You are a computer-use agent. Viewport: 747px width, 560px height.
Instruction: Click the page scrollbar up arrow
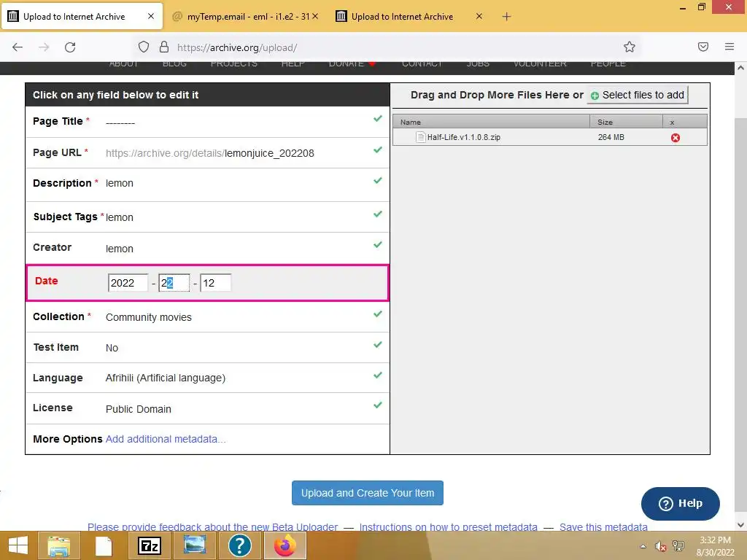[740, 68]
